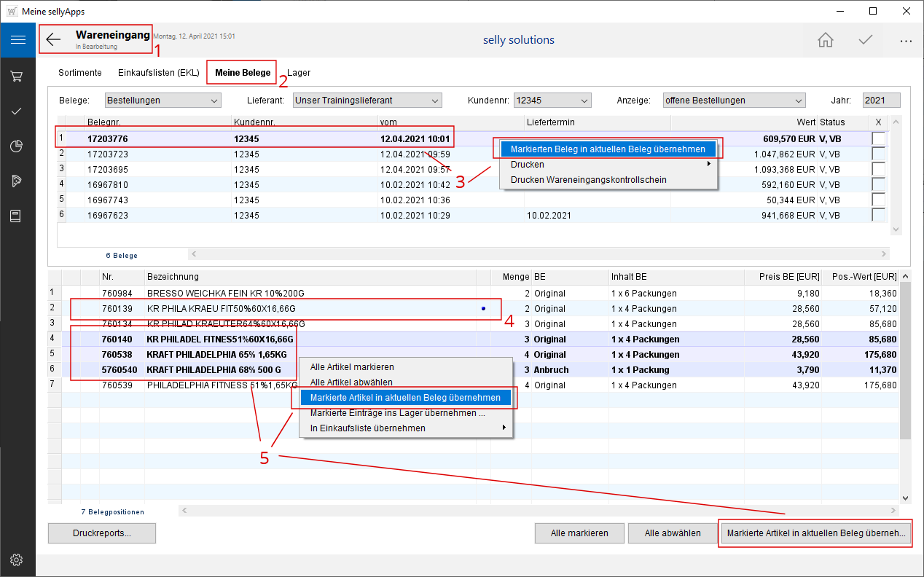Click the Jahr field showing 2021

881,101
